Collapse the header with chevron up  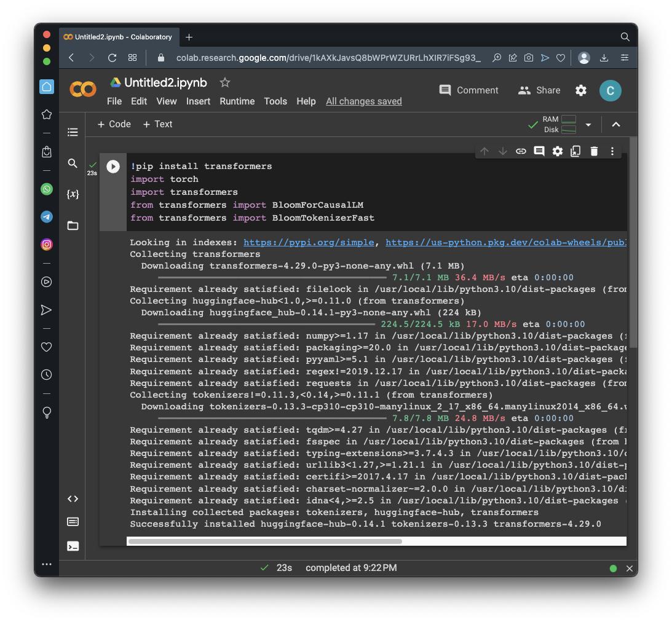click(x=616, y=125)
